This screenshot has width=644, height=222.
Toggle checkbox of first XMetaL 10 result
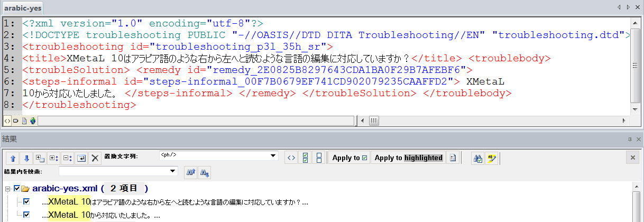[26, 201]
